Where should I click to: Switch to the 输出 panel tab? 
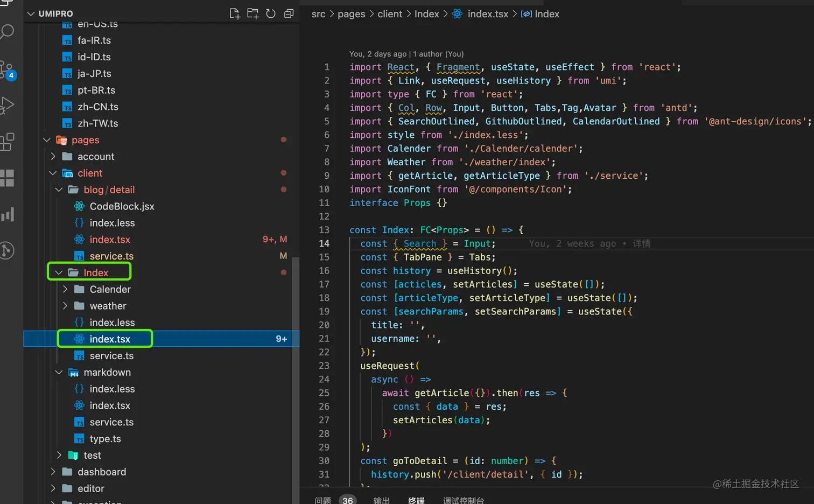point(381,500)
